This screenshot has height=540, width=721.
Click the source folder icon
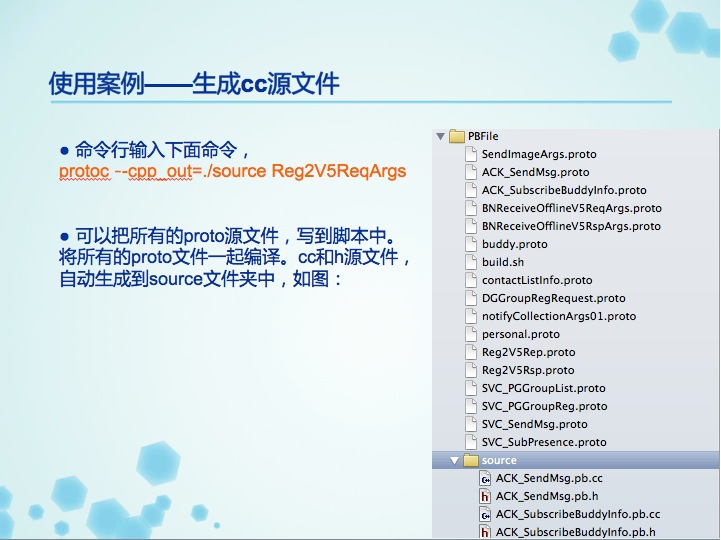tap(471, 460)
